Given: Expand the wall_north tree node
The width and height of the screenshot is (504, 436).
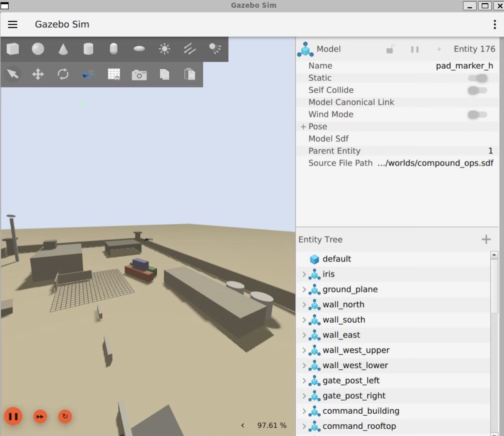Looking at the screenshot, I should click(304, 305).
